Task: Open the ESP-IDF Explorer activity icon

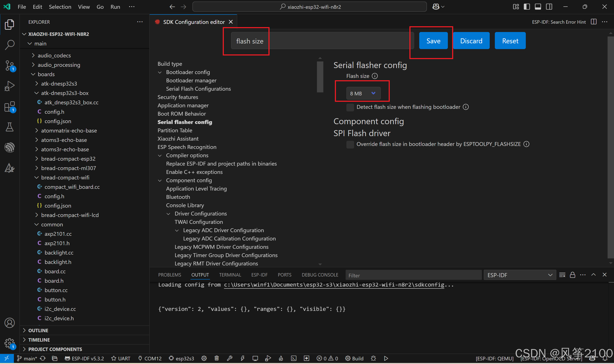Action: coord(10,147)
